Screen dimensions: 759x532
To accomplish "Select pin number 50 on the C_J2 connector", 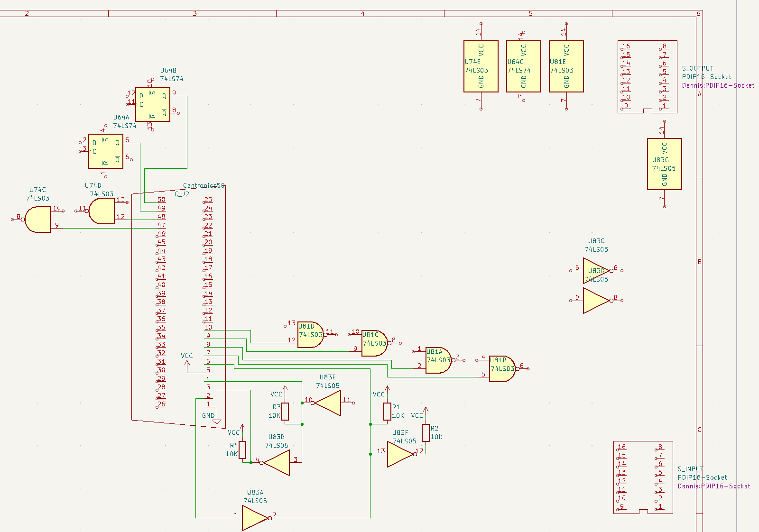I will 161,200.
